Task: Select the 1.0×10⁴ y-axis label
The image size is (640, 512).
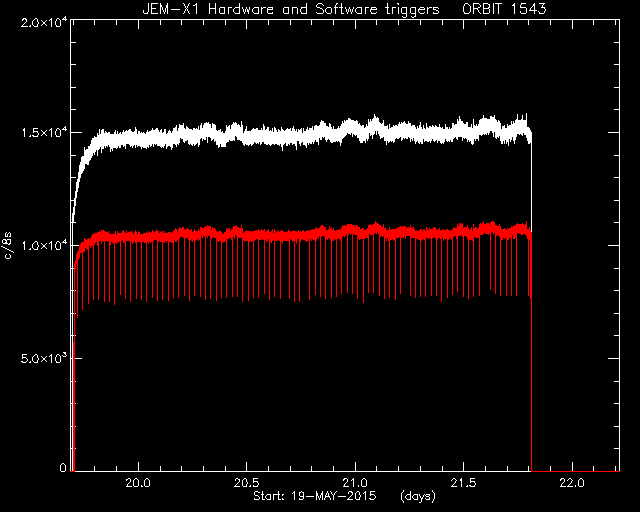Action: 44,245
